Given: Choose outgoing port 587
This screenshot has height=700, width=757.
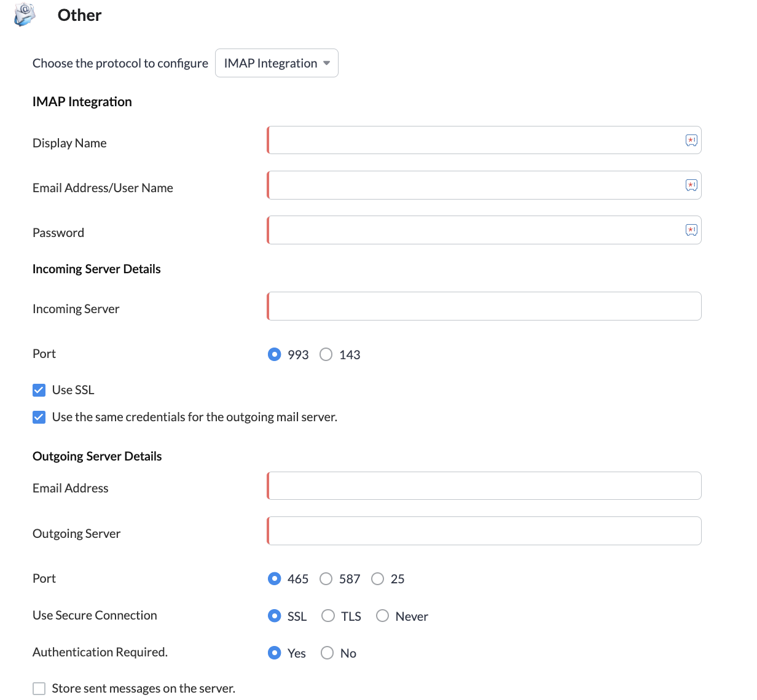Looking at the screenshot, I should click(x=326, y=579).
